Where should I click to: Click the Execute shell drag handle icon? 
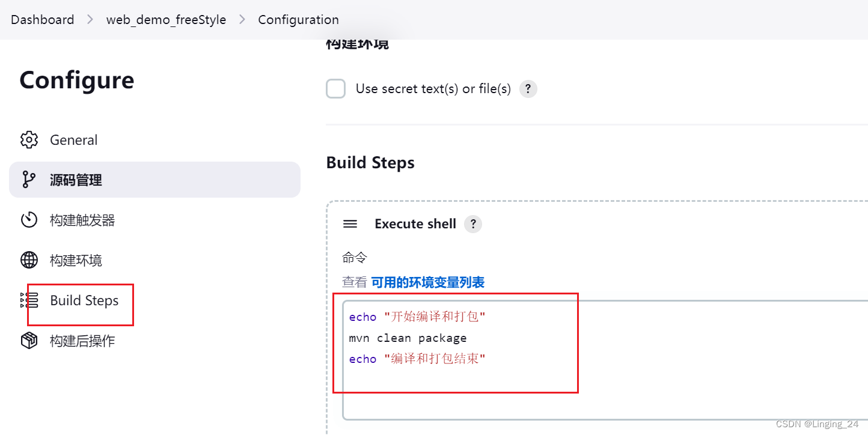(350, 224)
